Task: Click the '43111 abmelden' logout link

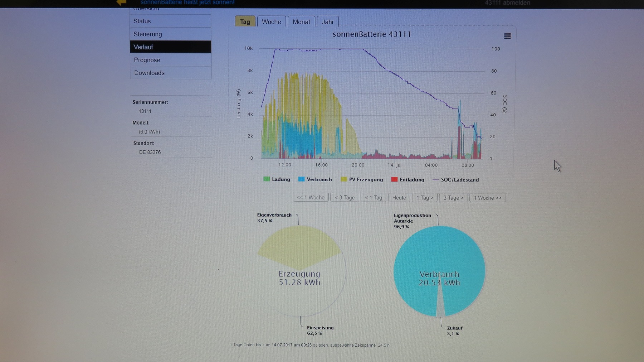Action: coord(507,3)
